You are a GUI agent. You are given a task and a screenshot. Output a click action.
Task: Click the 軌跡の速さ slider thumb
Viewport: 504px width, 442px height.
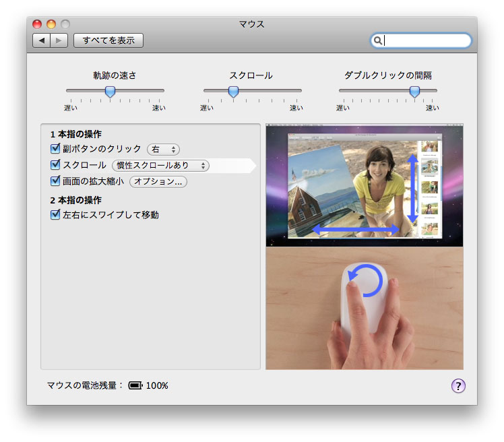coord(110,91)
